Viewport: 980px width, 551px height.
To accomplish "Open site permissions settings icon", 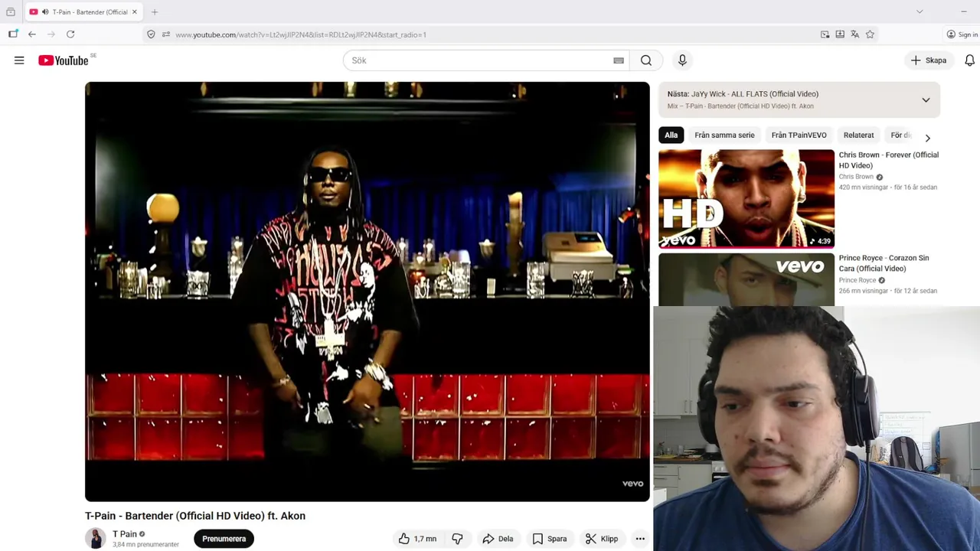I will coord(165,34).
